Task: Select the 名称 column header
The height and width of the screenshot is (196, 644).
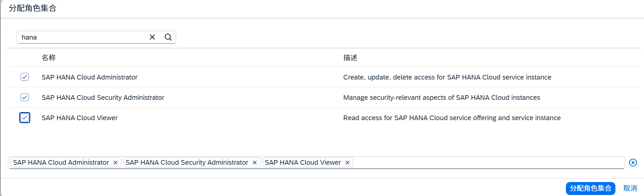Action: 49,58
